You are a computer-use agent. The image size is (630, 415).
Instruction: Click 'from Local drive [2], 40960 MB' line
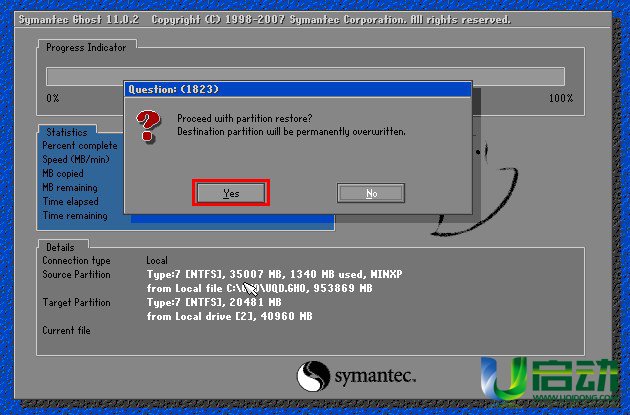229,316
